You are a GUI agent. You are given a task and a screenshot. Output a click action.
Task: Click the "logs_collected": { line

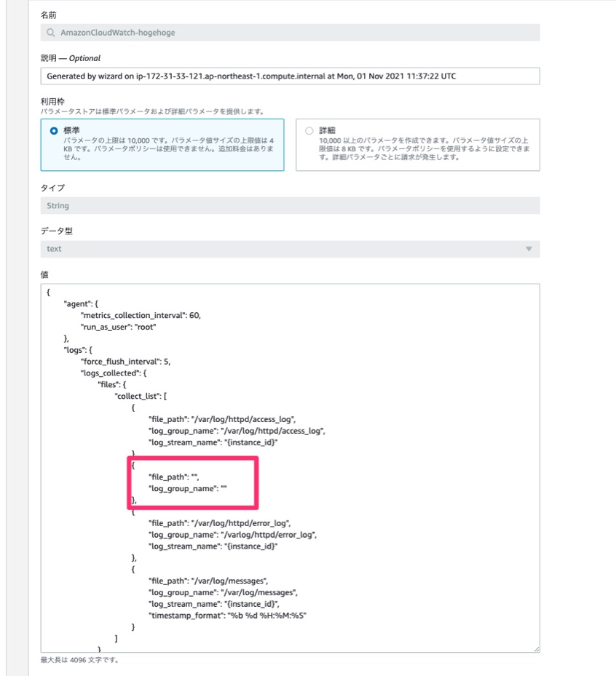(114, 373)
